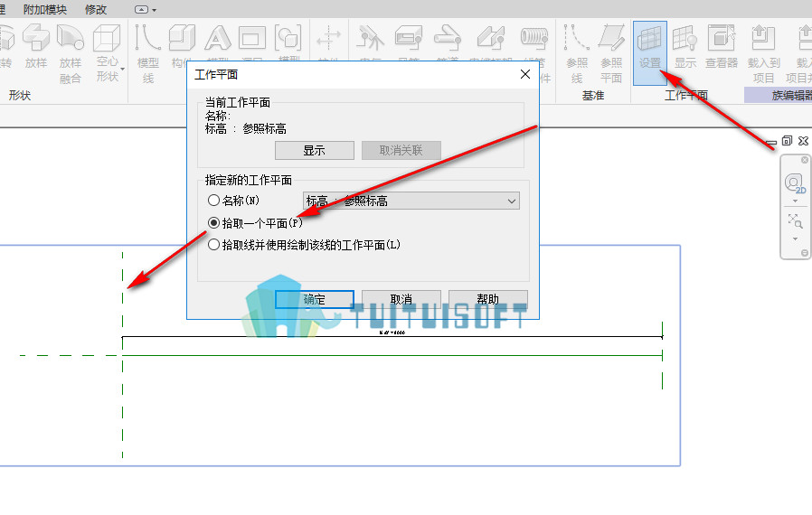Click the Model Group icon in ribbon
The width and height of the screenshot is (812, 515).
(x=288, y=37)
